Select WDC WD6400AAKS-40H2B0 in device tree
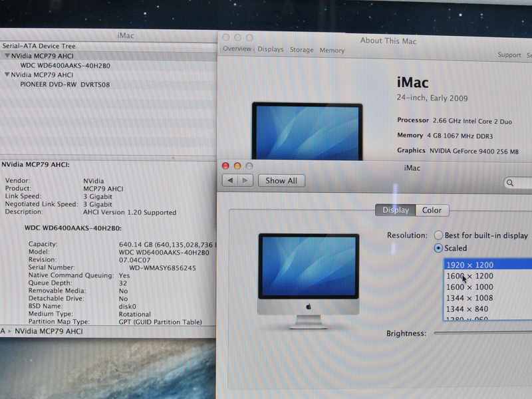This screenshot has height=399, width=532. click(65, 65)
